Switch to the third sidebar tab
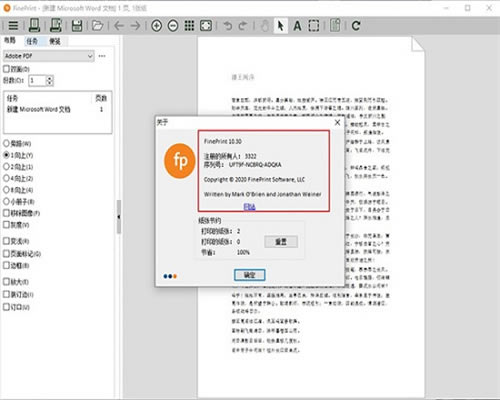 pos(55,41)
